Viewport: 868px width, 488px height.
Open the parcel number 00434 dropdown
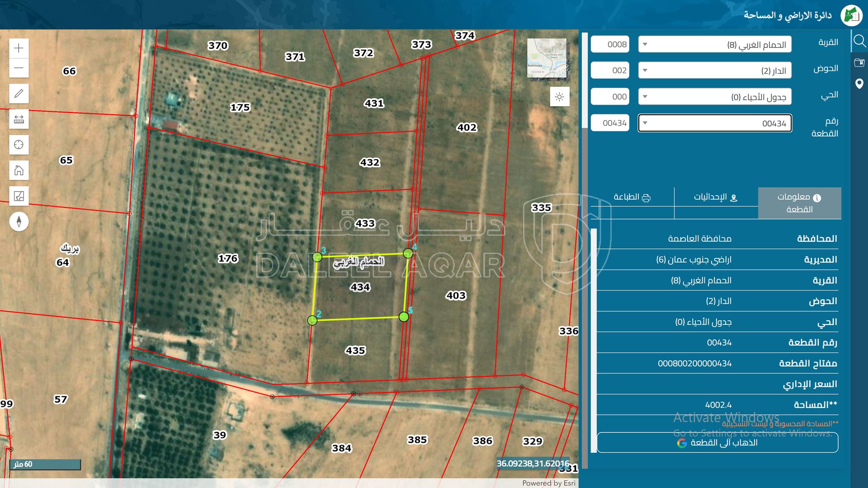(714, 123)
